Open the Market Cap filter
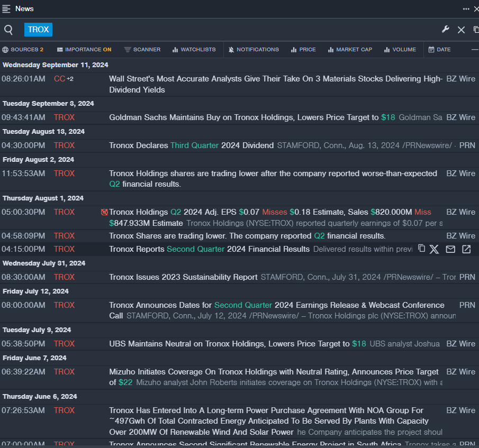This screenshot has width=479, height=448. click(x=350, y=50)
